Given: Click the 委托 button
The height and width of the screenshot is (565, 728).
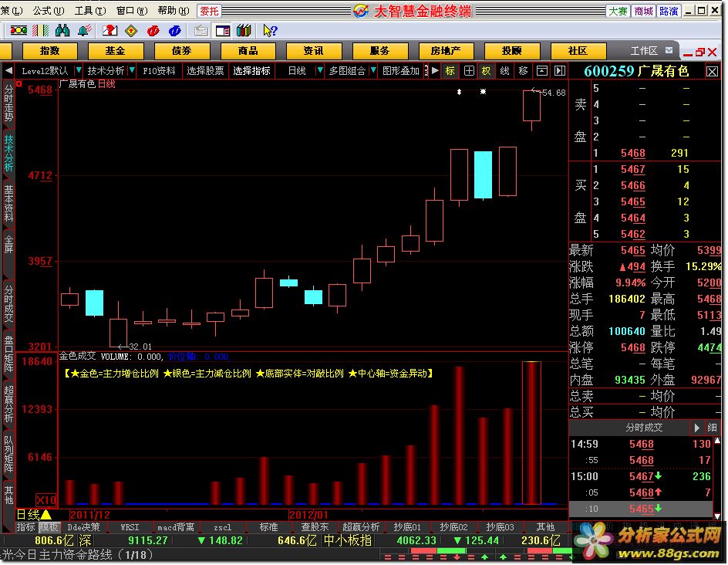Looking at the screenshot, I should (209, 11).
